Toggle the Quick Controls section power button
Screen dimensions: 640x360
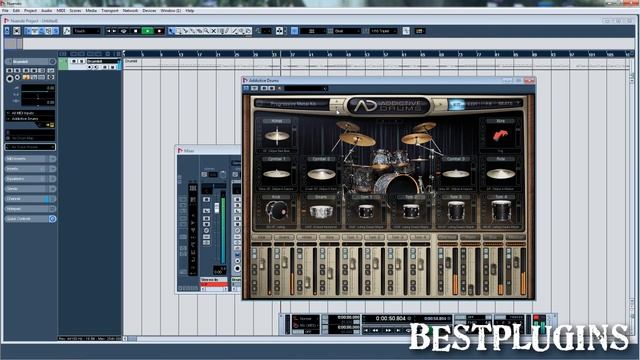tap(52, 219)
